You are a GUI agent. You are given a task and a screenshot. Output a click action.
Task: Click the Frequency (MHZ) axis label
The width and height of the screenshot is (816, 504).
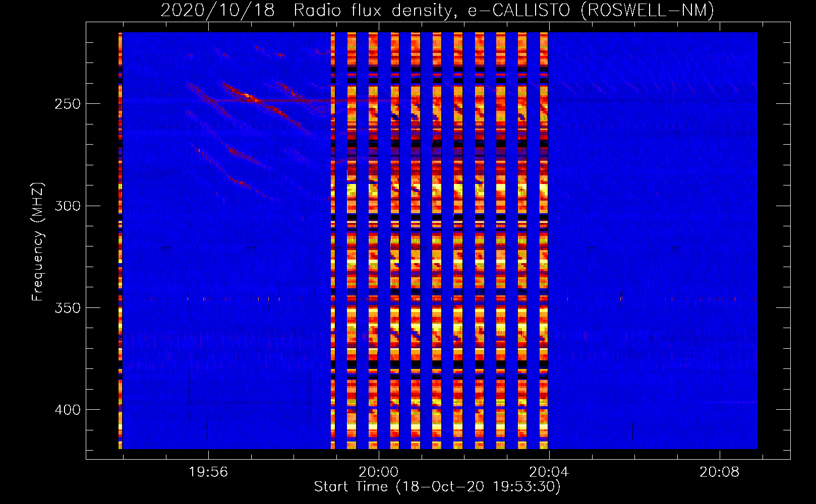click(38, 242)
